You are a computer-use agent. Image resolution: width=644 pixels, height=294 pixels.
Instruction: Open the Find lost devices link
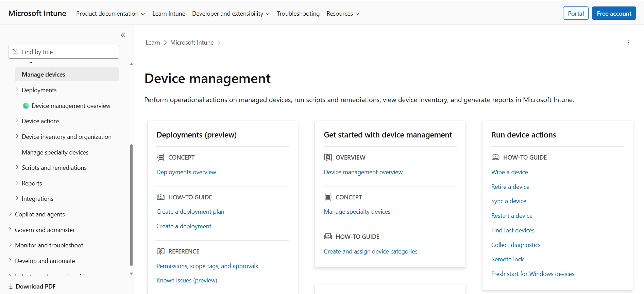513,230
